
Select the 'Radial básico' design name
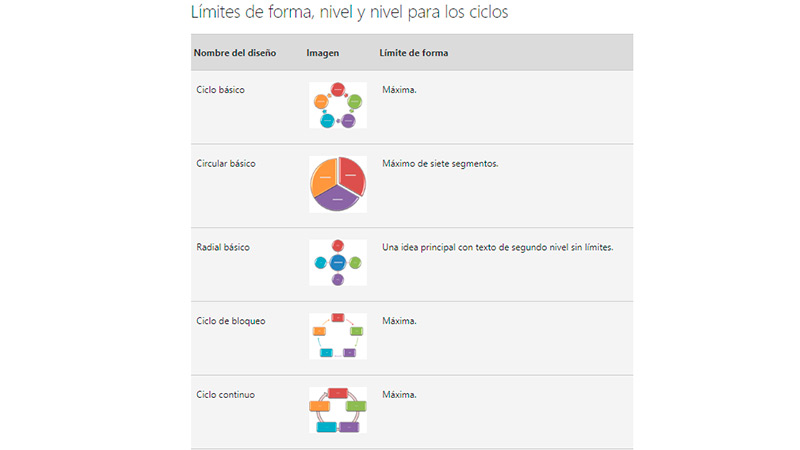pos(223,246)
